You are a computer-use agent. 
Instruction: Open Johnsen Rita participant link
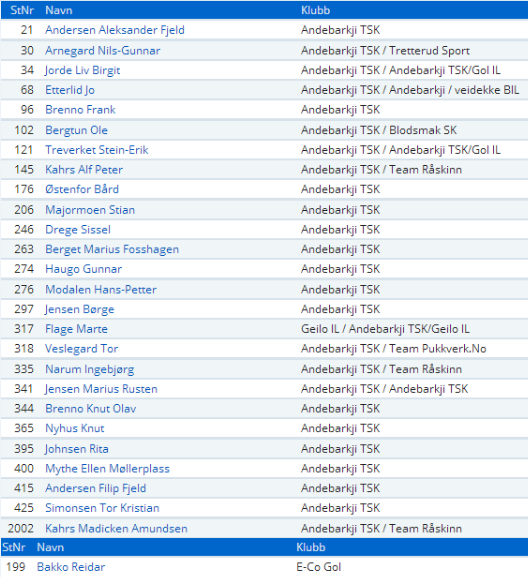coord(77,449)
